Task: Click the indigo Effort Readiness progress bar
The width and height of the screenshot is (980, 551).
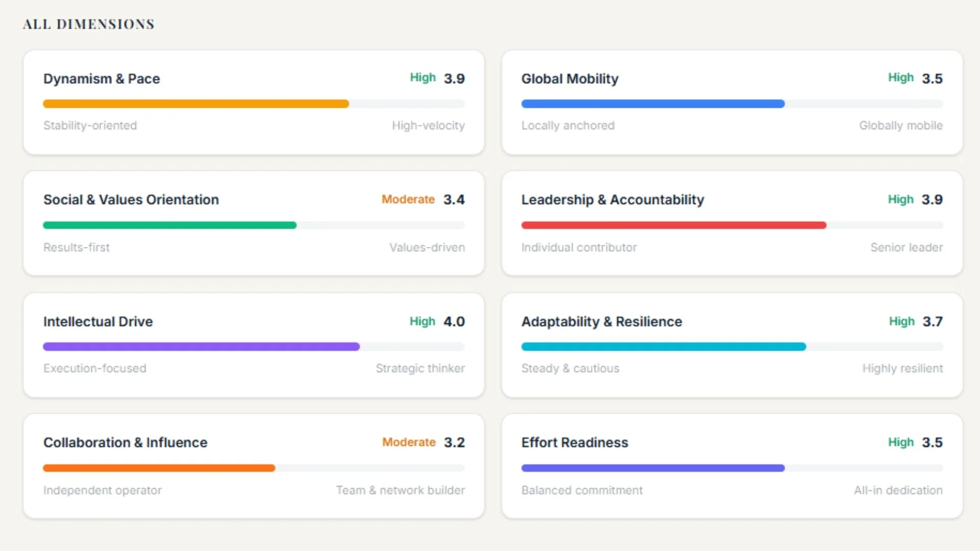Action: (x=653, y=468)
